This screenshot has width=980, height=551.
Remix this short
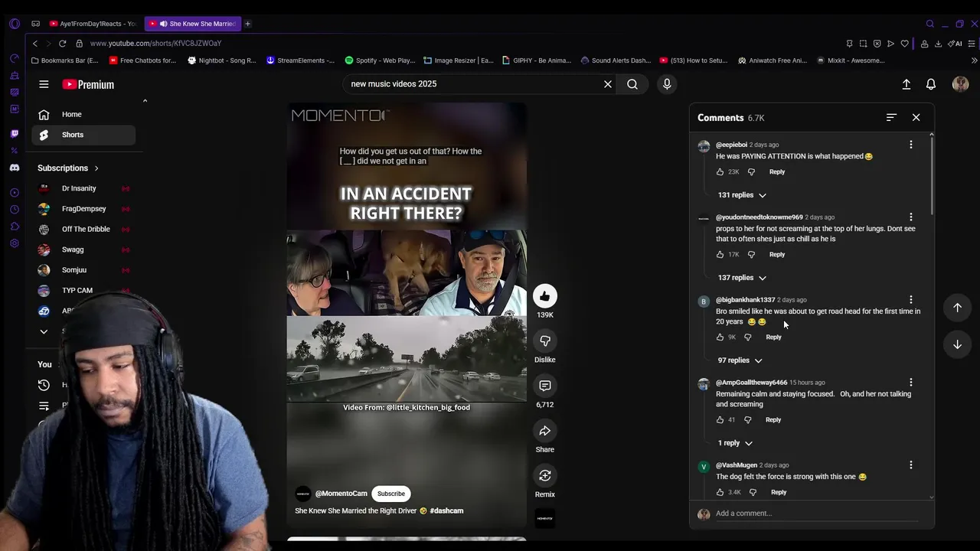coord(544,476)
